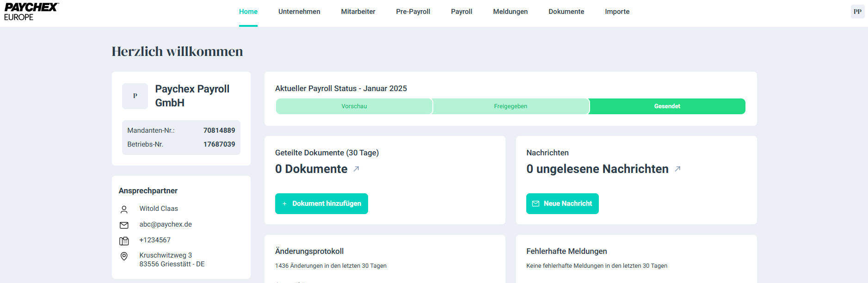
Task: Open the PP user profile avatar
Action: 857,12
